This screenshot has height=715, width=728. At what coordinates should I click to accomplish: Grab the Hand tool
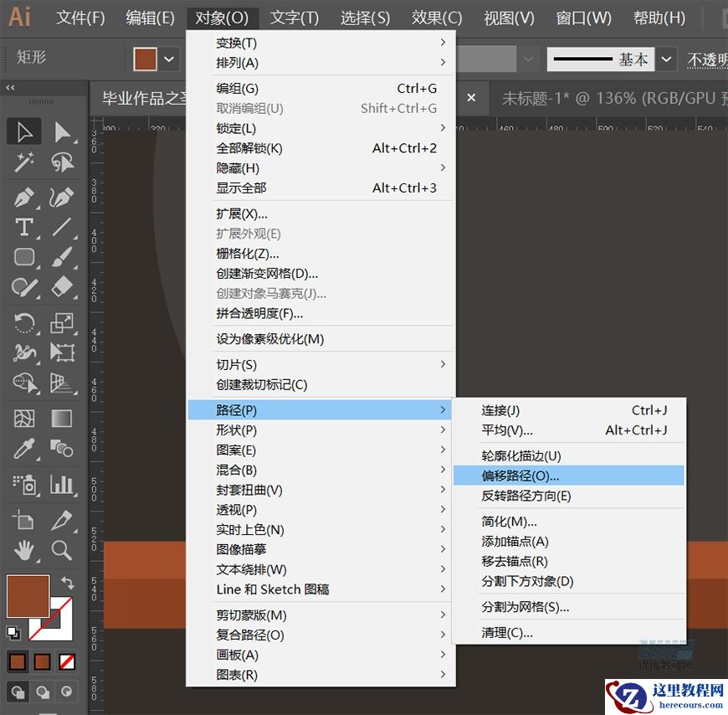[x=23, y=550]
